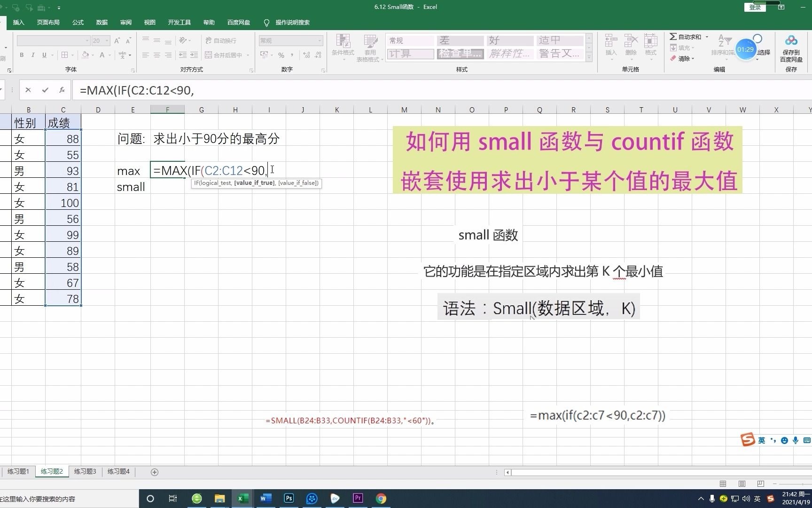Open the Insert (插入) ribbon tab
The height and width of the screenshot is (508, 812).
(19, 22)
